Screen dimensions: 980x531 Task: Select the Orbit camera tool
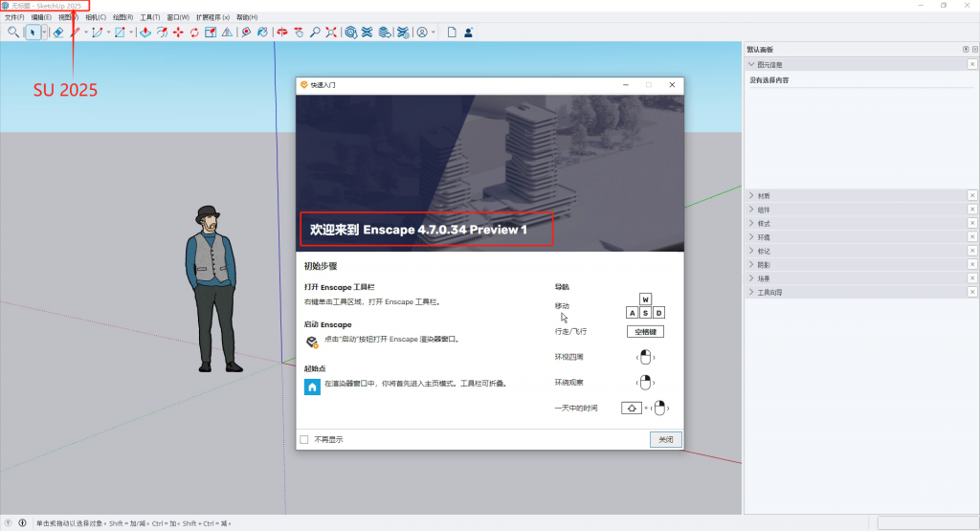[282, 32]
